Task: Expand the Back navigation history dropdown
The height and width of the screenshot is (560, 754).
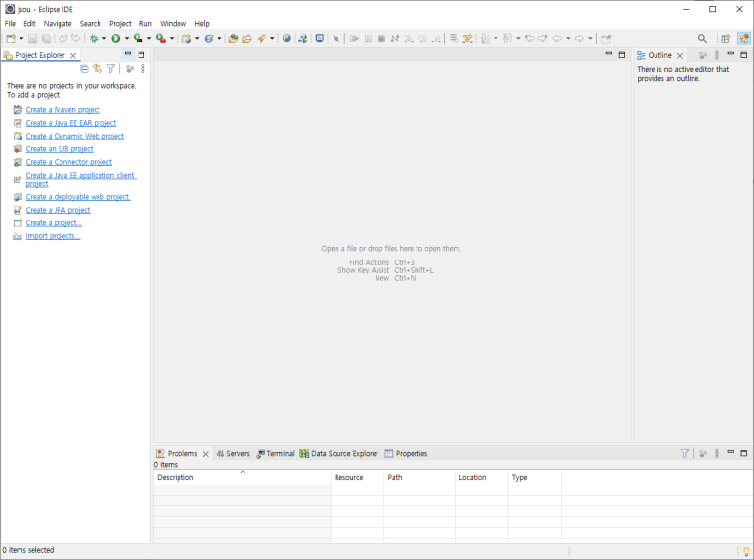Action: pyautogui.click(x=568, y=38)
